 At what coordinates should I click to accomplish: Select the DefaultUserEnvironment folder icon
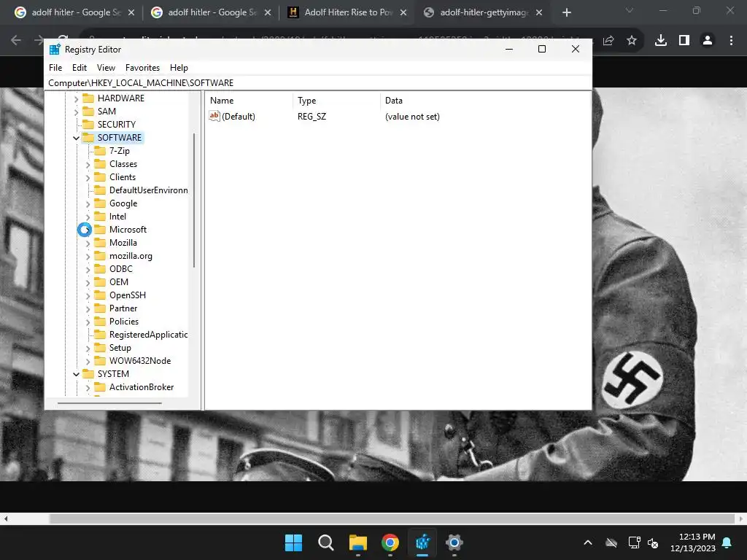click(100, 190)
